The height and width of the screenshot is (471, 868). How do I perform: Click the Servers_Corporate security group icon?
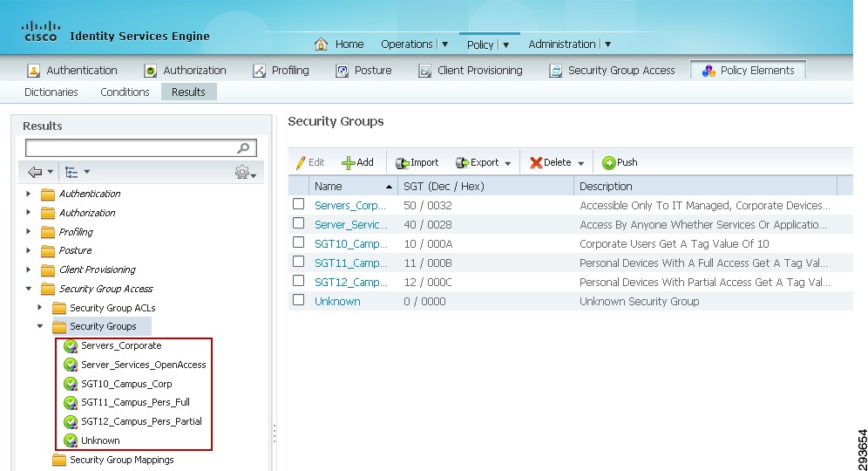(x=71, y=346)
